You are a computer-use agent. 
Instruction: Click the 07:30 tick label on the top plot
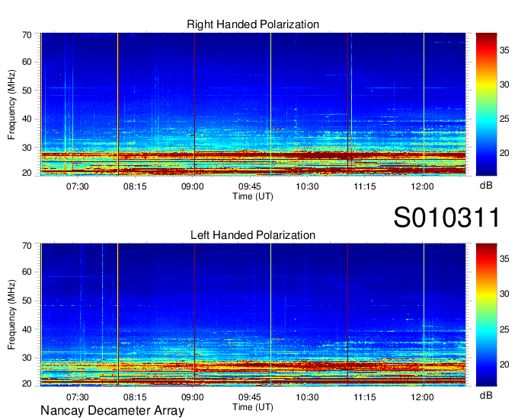[x=77, y=186]
